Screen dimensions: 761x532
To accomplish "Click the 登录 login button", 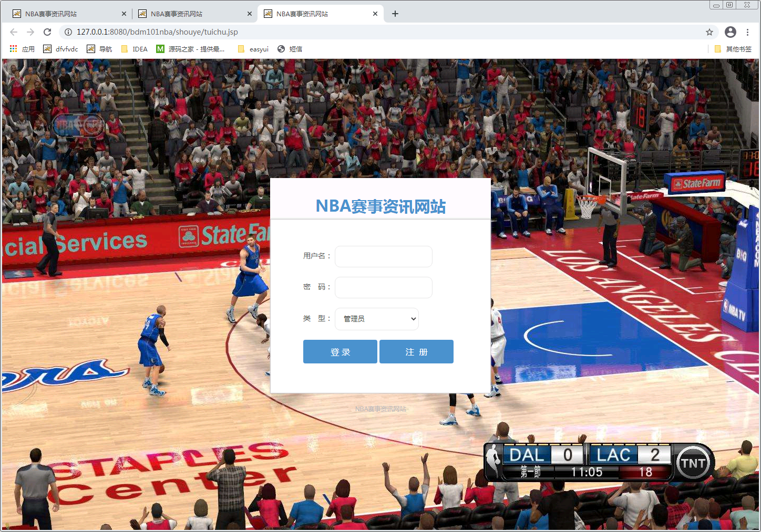I will click(x=340, y=352).
